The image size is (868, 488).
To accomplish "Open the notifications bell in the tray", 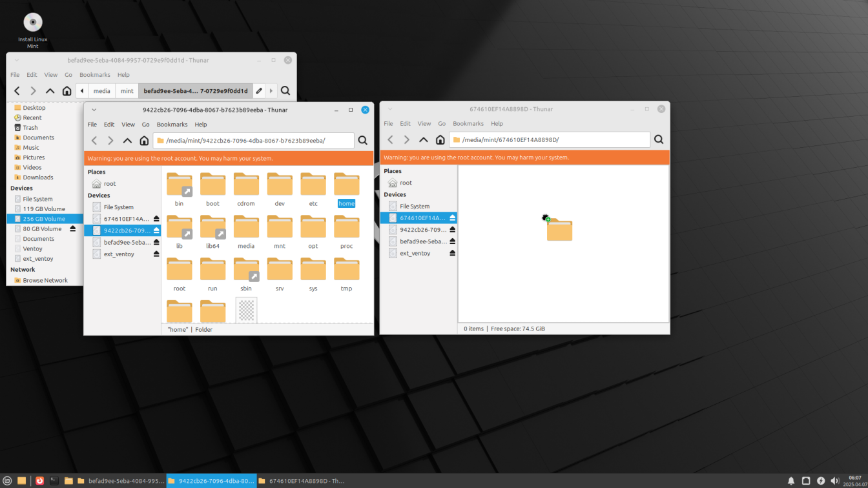I will pyautogui.click(x=791, y=481).
